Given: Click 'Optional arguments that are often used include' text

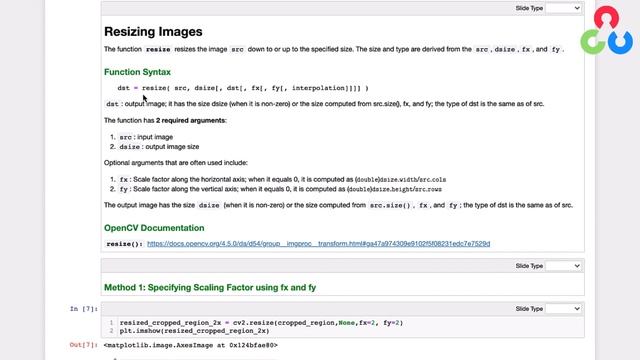Looking at the screenshot, I should pyautogui.click(x=176, y=162).
